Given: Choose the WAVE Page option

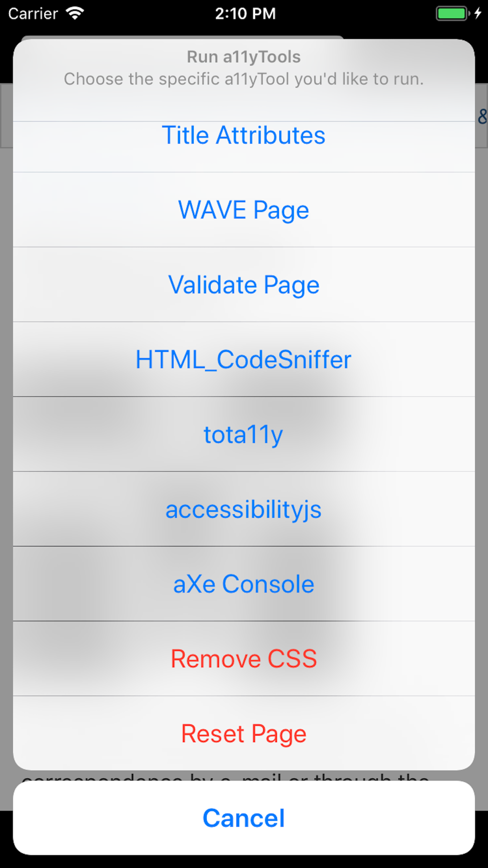Looking at the screenshot, I should pos(244,210).
